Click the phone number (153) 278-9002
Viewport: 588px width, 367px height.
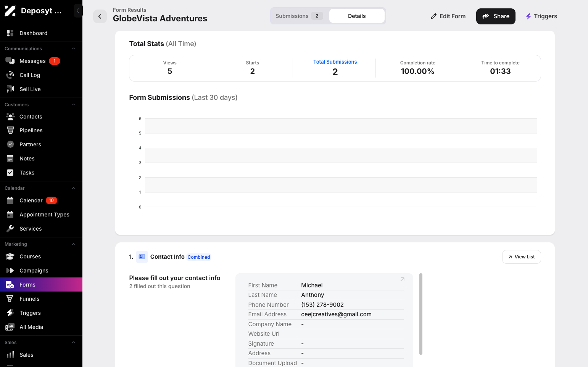pyautogui.click(x=322, y=305)
